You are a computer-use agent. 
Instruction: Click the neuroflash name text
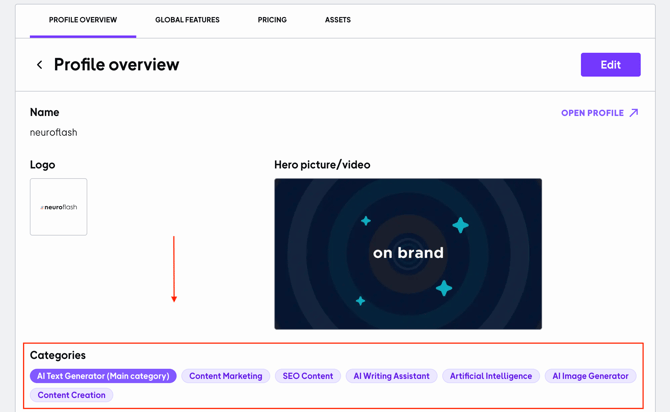coord(53,132)
